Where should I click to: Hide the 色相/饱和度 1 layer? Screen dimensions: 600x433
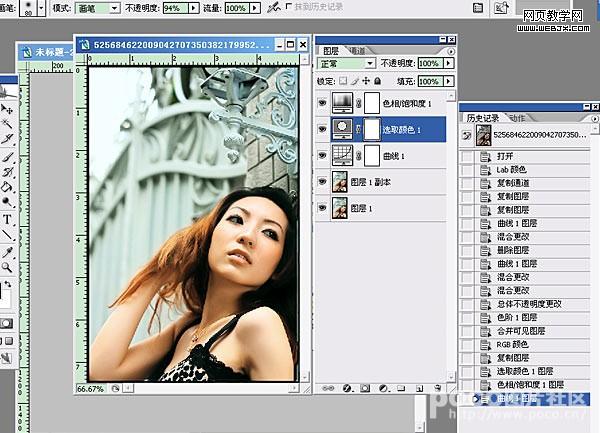coord(322,103)
